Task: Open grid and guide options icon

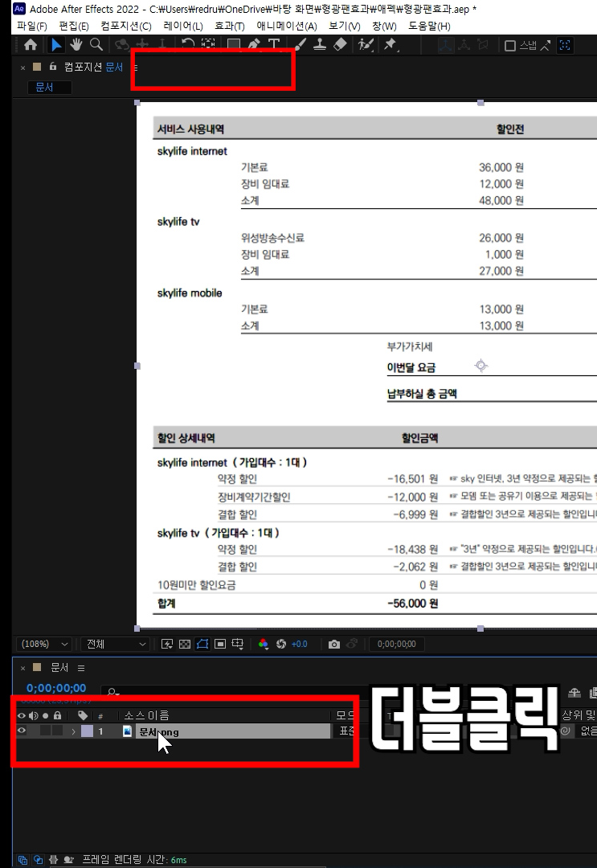Action: 237,644
